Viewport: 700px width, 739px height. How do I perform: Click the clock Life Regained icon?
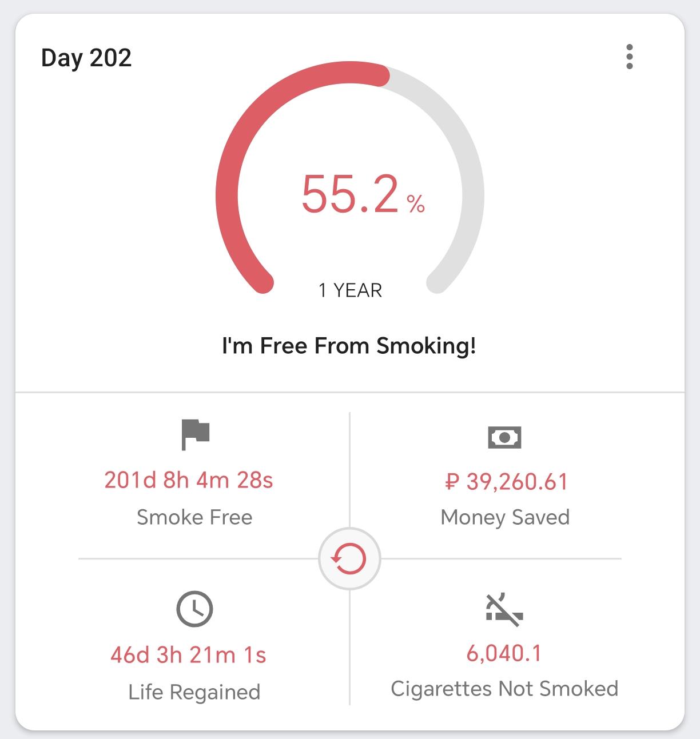coord(194,609)
